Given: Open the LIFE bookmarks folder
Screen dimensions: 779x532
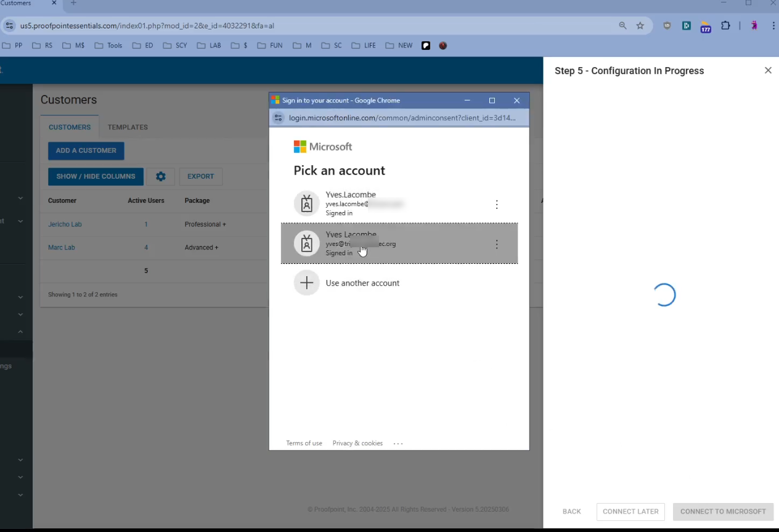Looking at the screenshot, I should click(x=364, y=46).
